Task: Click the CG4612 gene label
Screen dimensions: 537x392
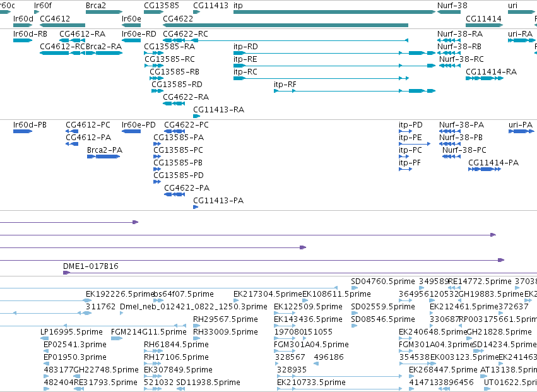Action: tap(55, 18)
